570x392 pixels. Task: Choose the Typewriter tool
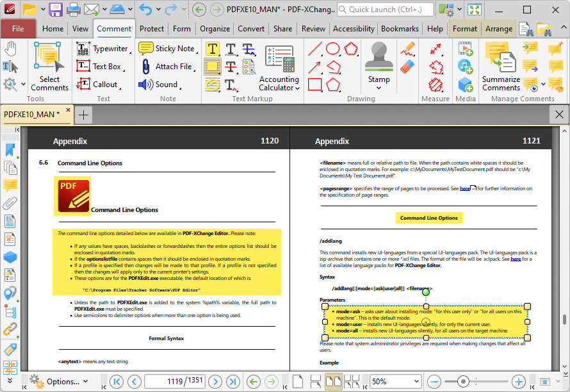tap(104, 49)
